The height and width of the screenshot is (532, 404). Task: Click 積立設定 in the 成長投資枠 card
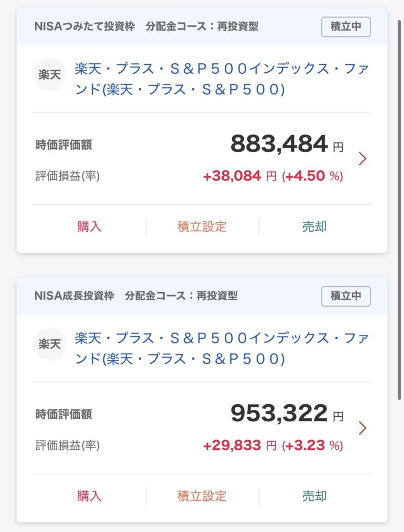(x=202, y=496)
